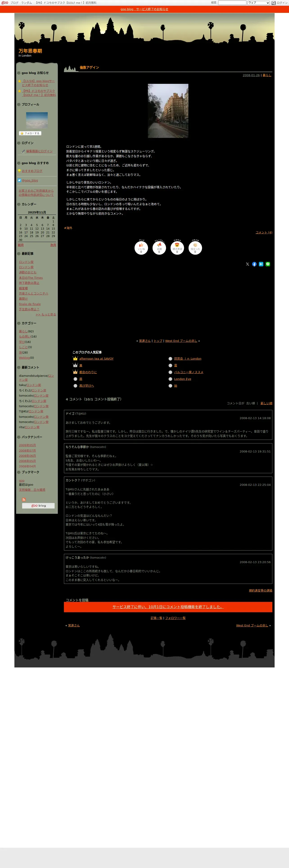289x868 pixels.
Task: Click ログイン in the top bar
Action: click(x=282, y=3)
